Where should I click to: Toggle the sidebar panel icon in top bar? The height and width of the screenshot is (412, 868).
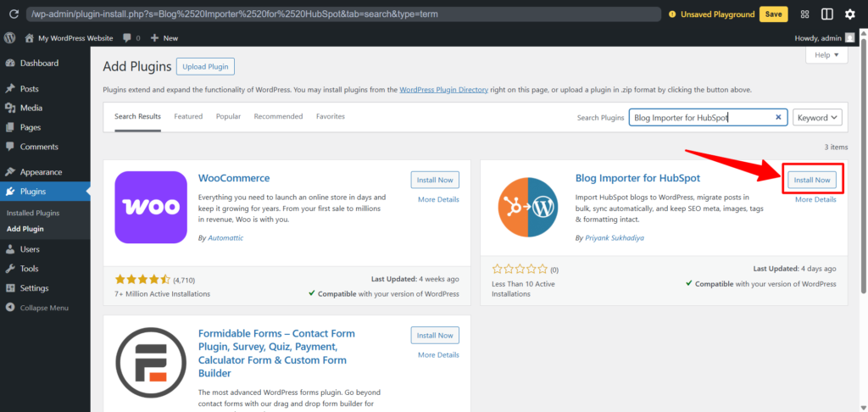click(827, 14)
